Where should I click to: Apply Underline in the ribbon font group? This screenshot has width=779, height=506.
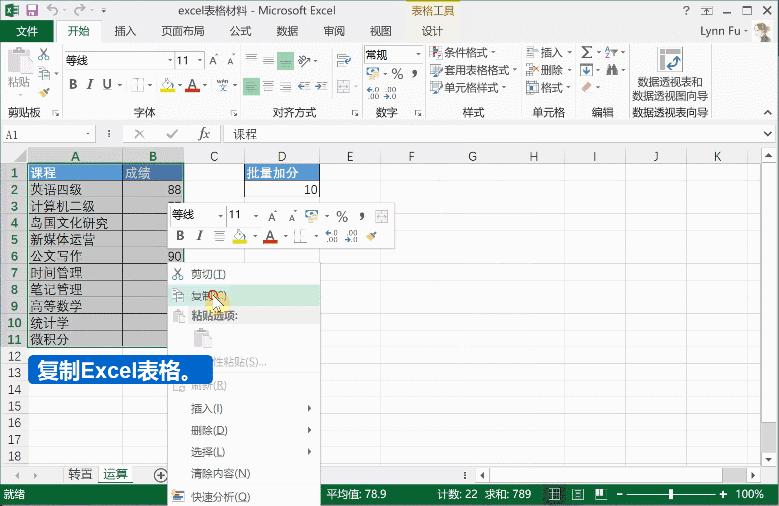coord(106,84)
